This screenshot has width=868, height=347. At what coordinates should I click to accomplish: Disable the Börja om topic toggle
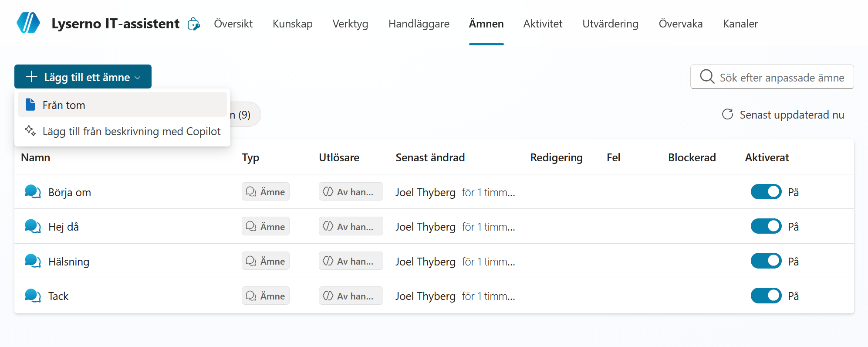[x=766, y=192]
